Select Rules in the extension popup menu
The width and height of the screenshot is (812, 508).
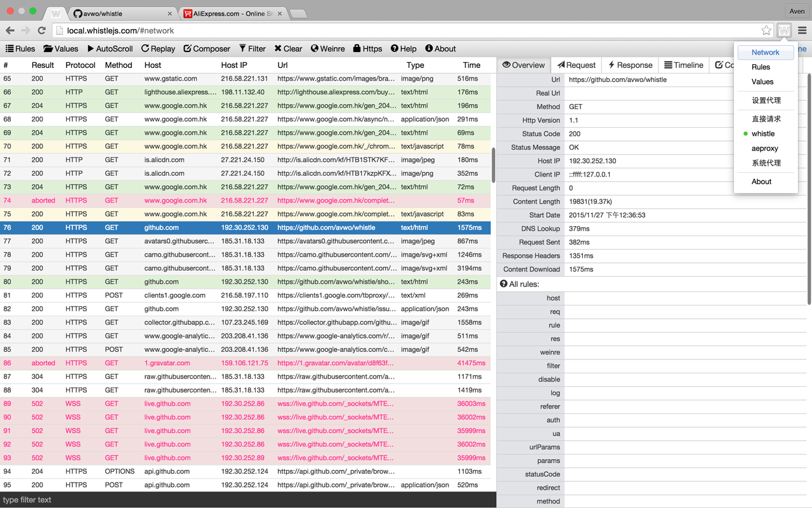[x=766, y=67]
